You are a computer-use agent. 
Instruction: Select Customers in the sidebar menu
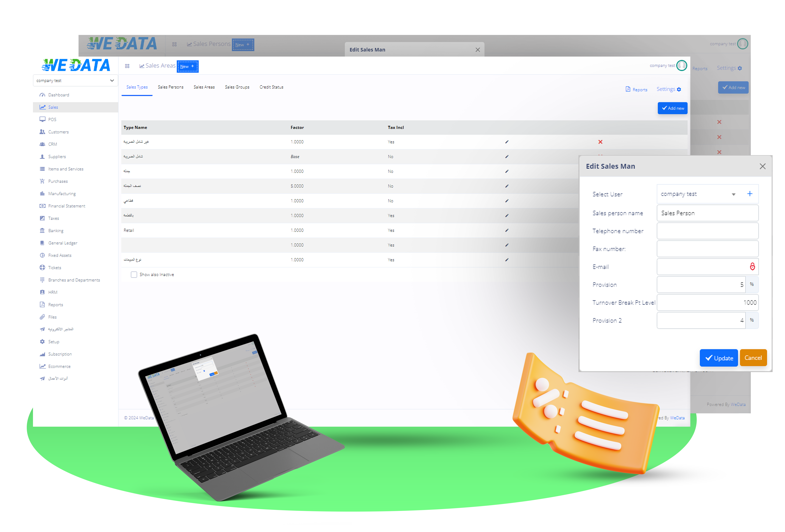[59, 132]
